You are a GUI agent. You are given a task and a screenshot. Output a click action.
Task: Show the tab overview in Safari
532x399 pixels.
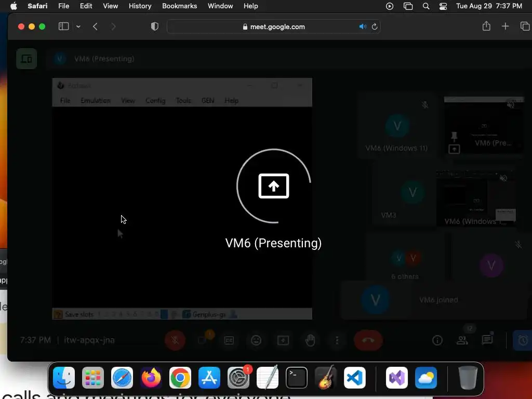click(x=525, y=26)
